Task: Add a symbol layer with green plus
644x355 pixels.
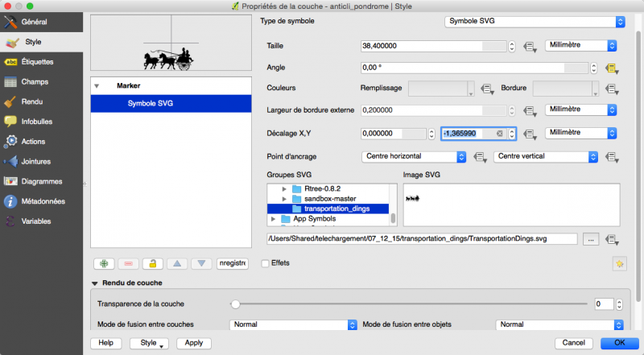Action: click(x=105, y=263)
